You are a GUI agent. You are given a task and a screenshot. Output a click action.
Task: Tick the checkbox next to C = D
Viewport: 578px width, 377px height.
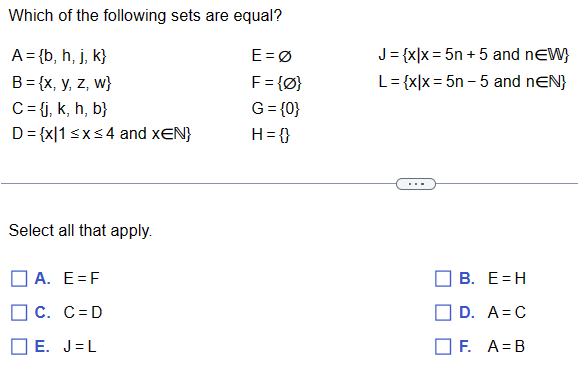(19, 313)
